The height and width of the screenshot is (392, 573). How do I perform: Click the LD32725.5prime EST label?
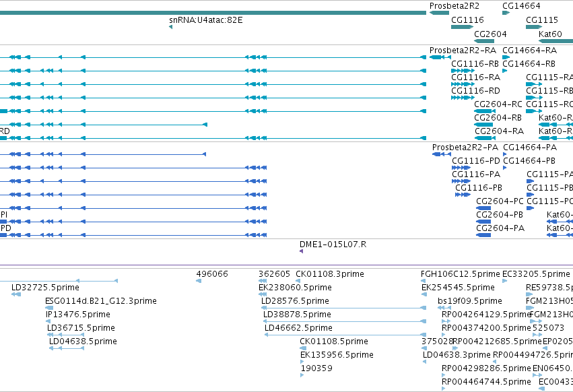[x=45, y=288]
